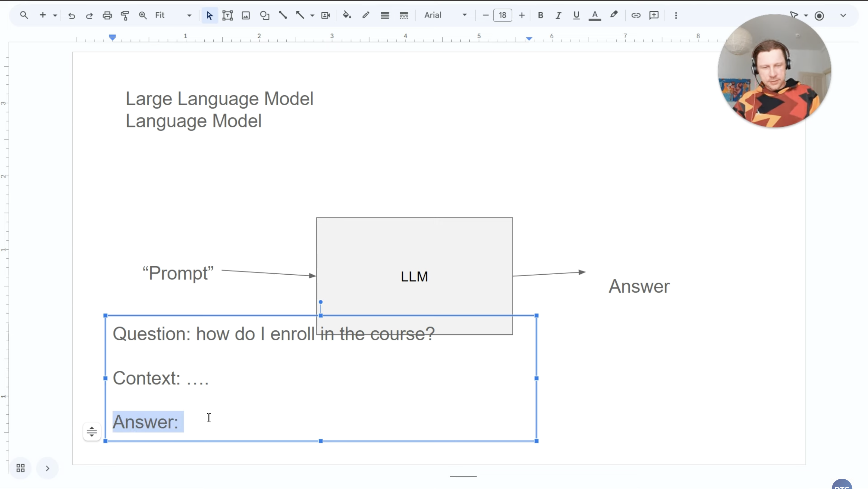Expand the pointer options dropdown arrow
The width and height of the screenshot is (868, 489).
[806, 15]
